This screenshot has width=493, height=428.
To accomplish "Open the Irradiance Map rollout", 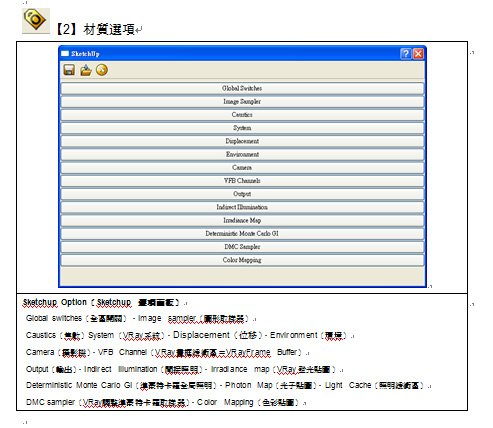I will [242, 220].
